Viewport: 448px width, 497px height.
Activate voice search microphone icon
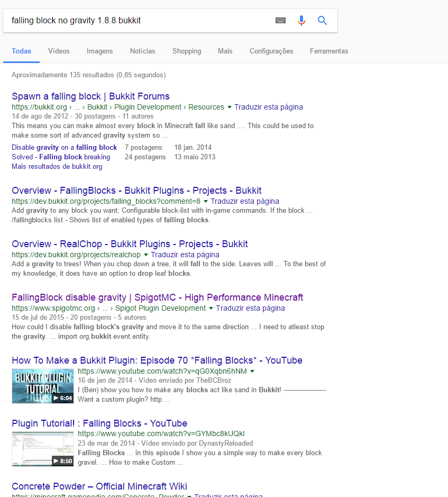click(x=301, y=21)
